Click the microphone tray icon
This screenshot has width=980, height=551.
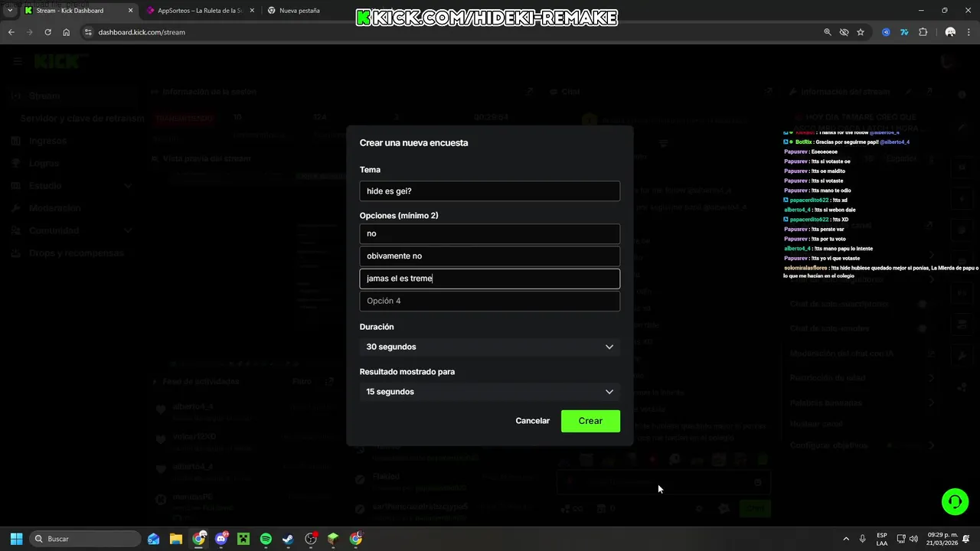coord(863,539)
